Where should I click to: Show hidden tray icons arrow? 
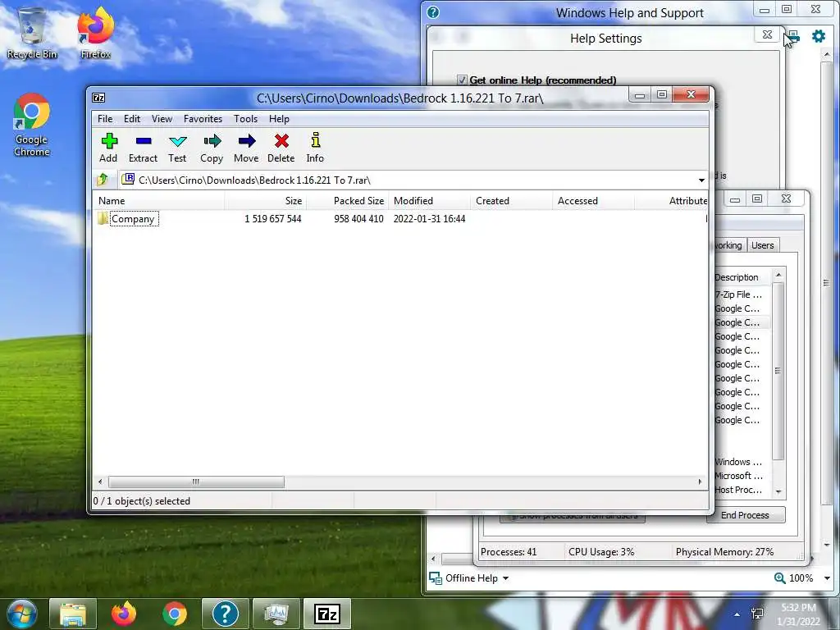[737, 614]
